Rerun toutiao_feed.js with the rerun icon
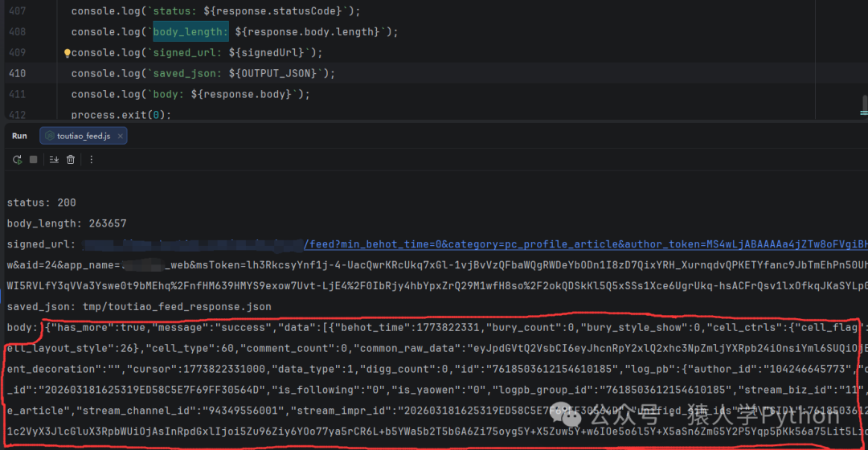Image resolution: width=868 pixels, height=450 pixels. (x=17, y=159)
